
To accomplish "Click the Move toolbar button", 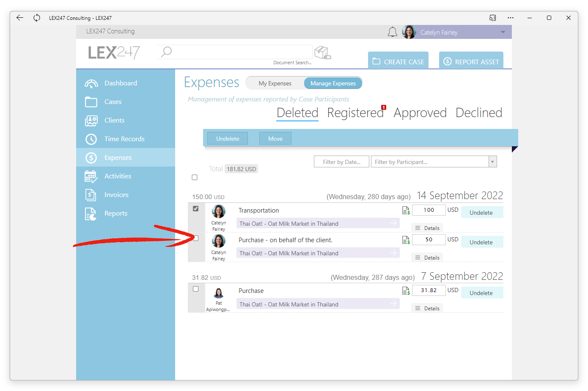I will click(275, 139).
